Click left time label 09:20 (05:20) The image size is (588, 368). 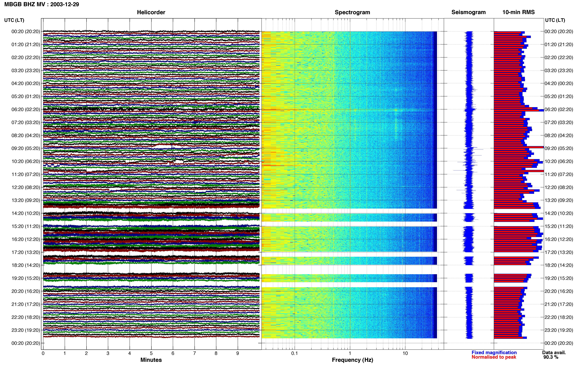tap(26, 148)
